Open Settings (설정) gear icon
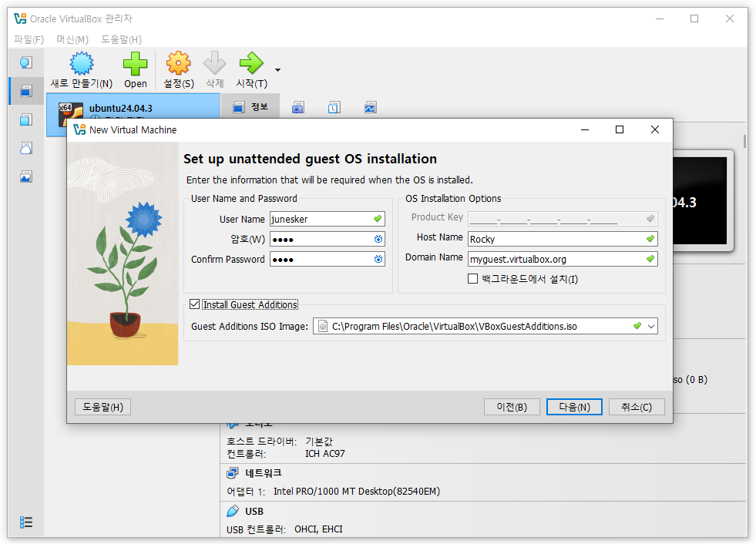 tap(178, 64)
